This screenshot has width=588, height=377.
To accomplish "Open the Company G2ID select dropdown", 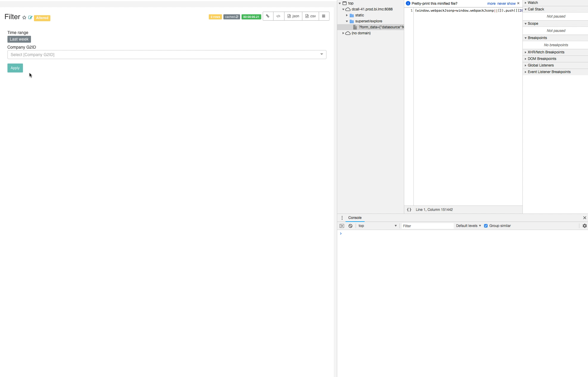I will tap(322, 54).
